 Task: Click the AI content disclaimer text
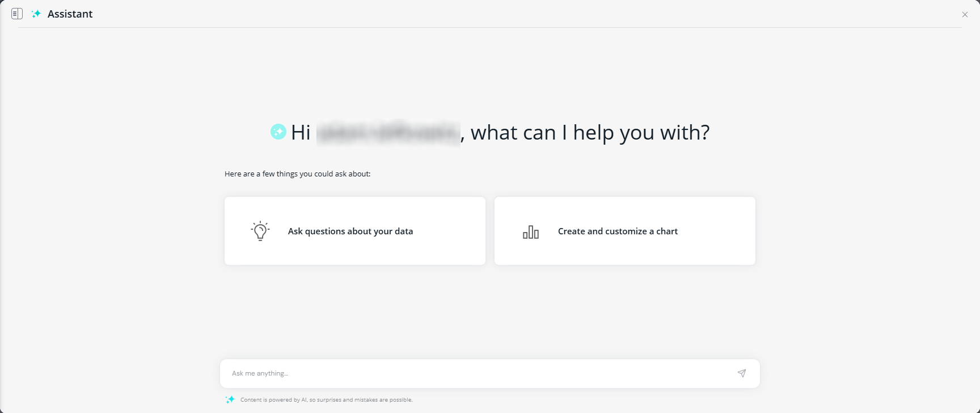(326, 400)
